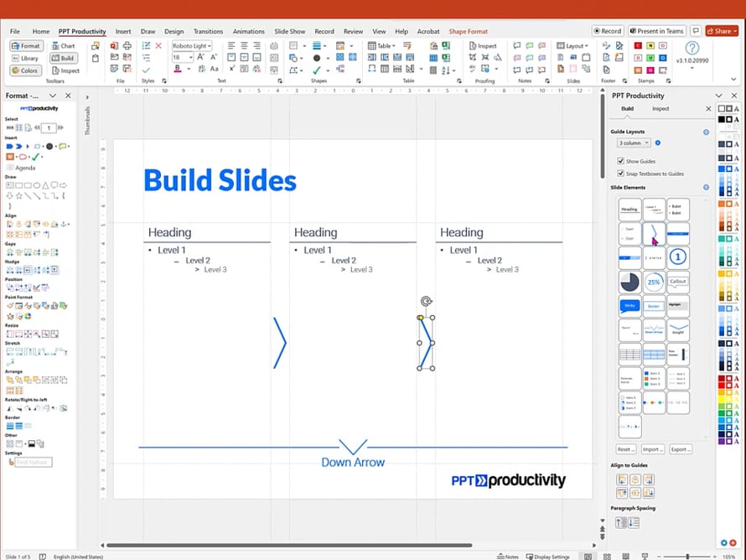
Task: Insert the 25% progress circle element
Action: tap(654, 282)
